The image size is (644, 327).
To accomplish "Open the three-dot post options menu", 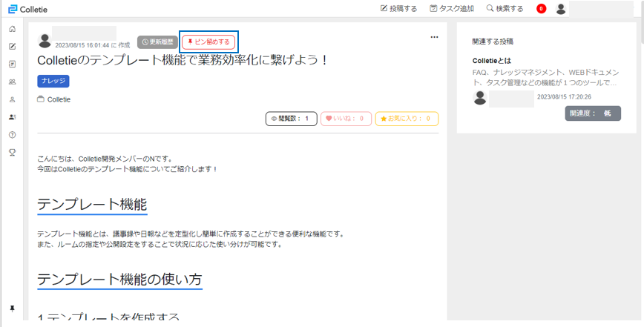I will [x=434, y=37].
